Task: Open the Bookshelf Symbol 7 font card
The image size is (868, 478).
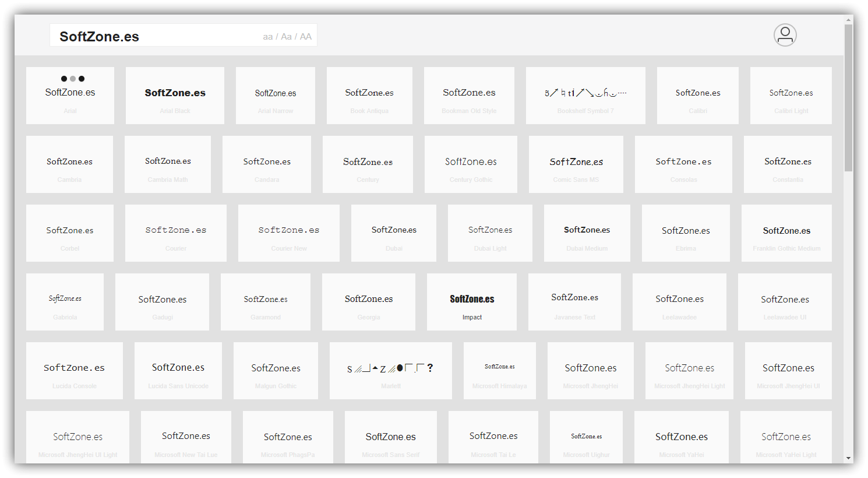Action: click(585, 96)
